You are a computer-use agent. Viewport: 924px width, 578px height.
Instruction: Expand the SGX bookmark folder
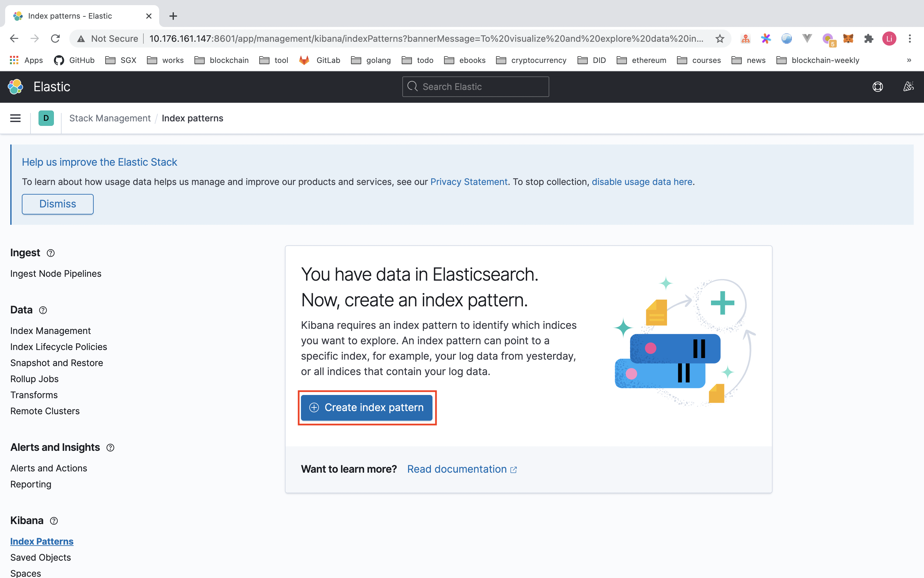121,60
